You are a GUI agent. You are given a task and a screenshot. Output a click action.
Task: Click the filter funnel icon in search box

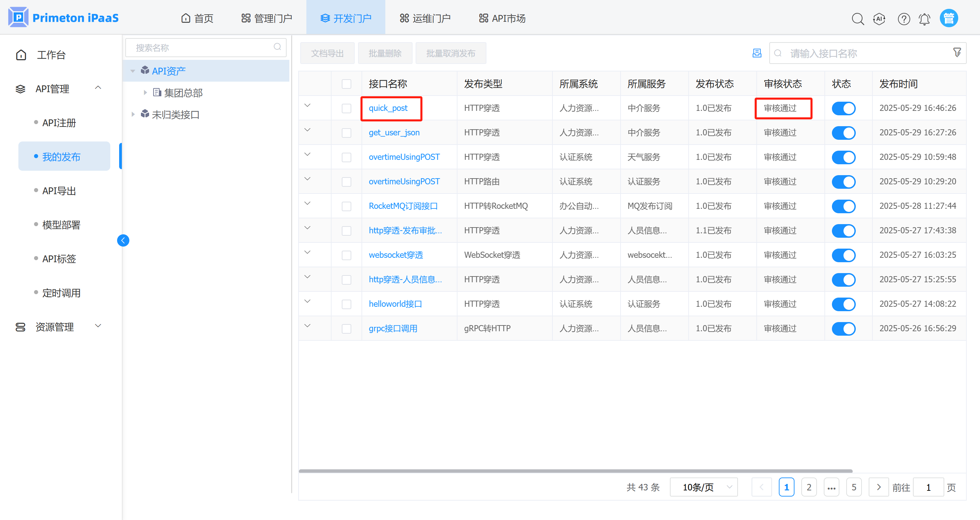pyautogui.click(x=957, y=52)
